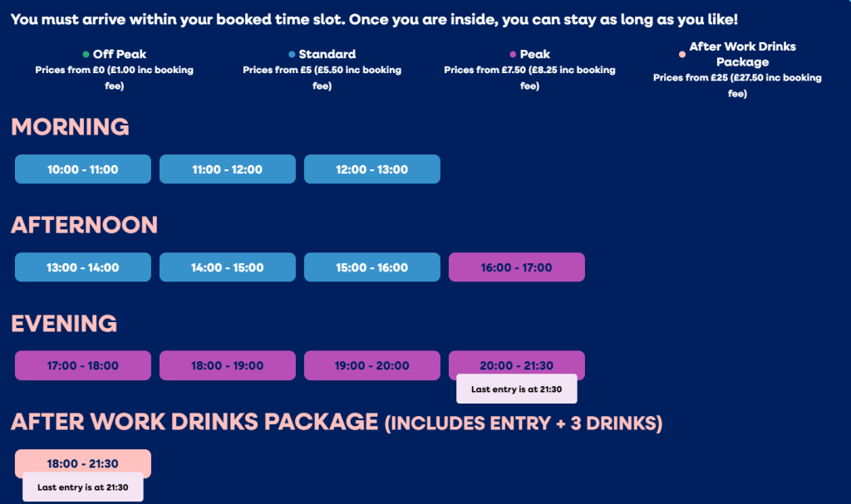Select the 14:00 - 15:00 time slot
Viewport: 851px width, 504px height.
[227, 267]
